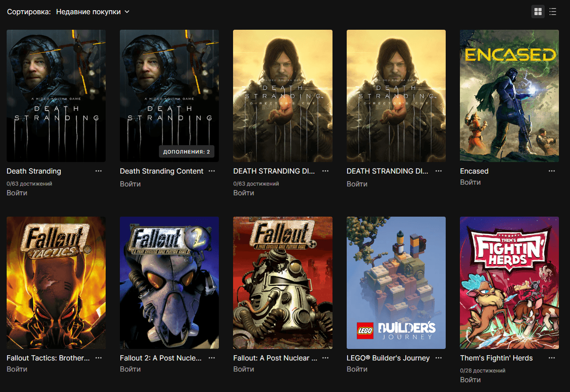Click the 'Death Stranding' game title text

tap(34, 171)
